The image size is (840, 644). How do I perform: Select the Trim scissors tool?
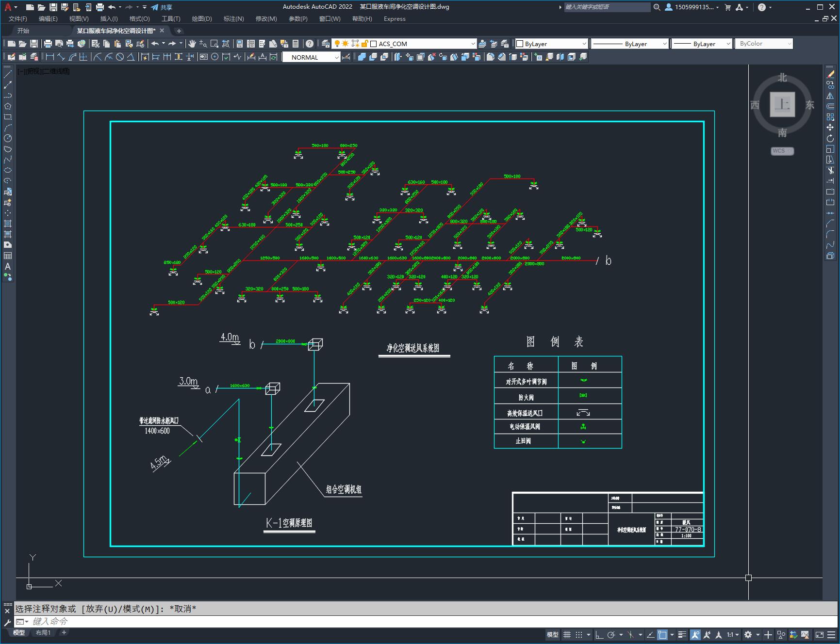(830, 170)
